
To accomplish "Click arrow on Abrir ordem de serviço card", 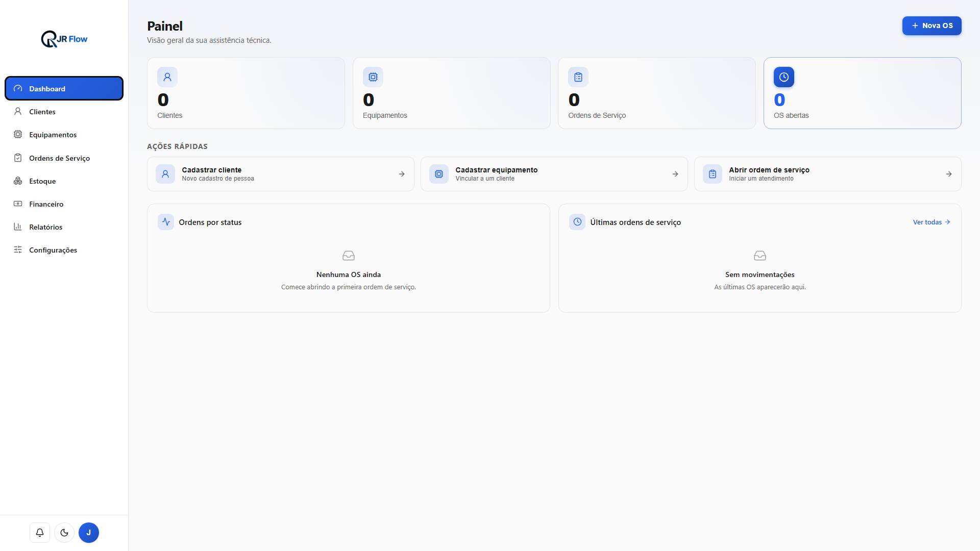I will point(949,174).
